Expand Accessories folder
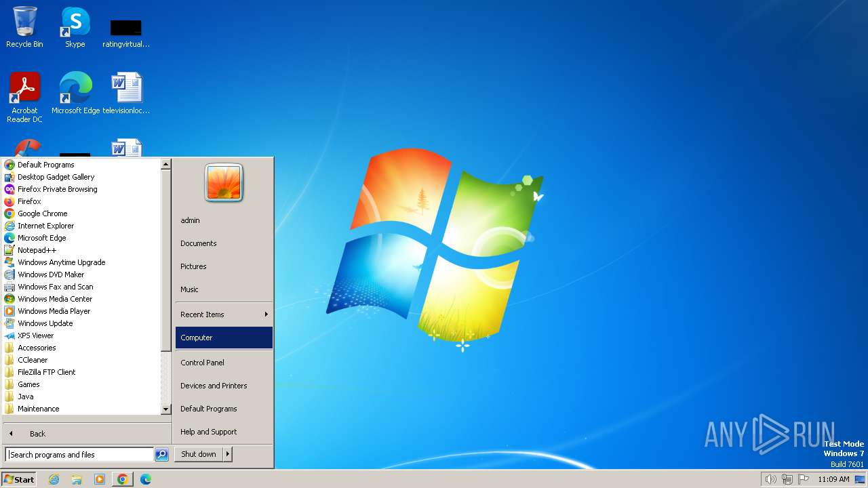The height and width of the screenshot is (488, 868). coord(37,348)
